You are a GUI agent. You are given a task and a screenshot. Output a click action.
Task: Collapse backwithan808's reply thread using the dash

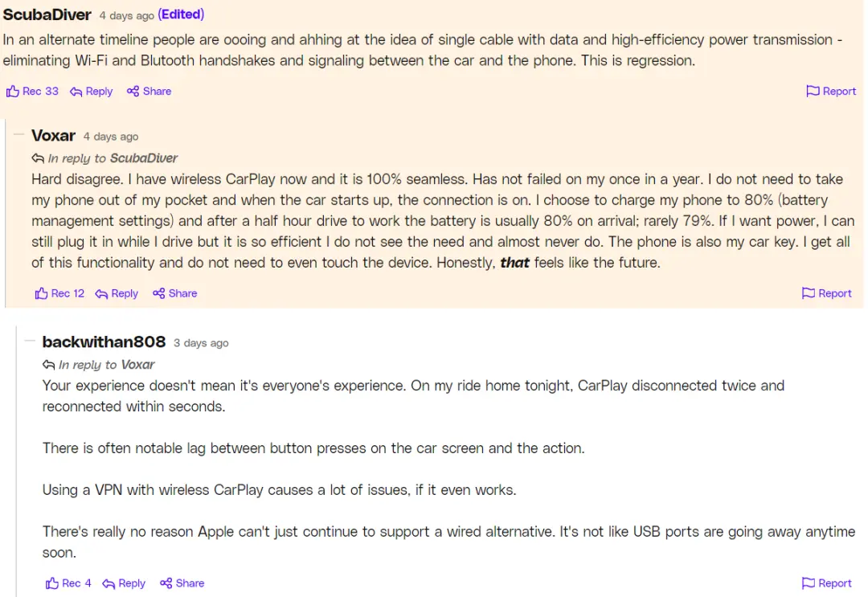[30, 341]
